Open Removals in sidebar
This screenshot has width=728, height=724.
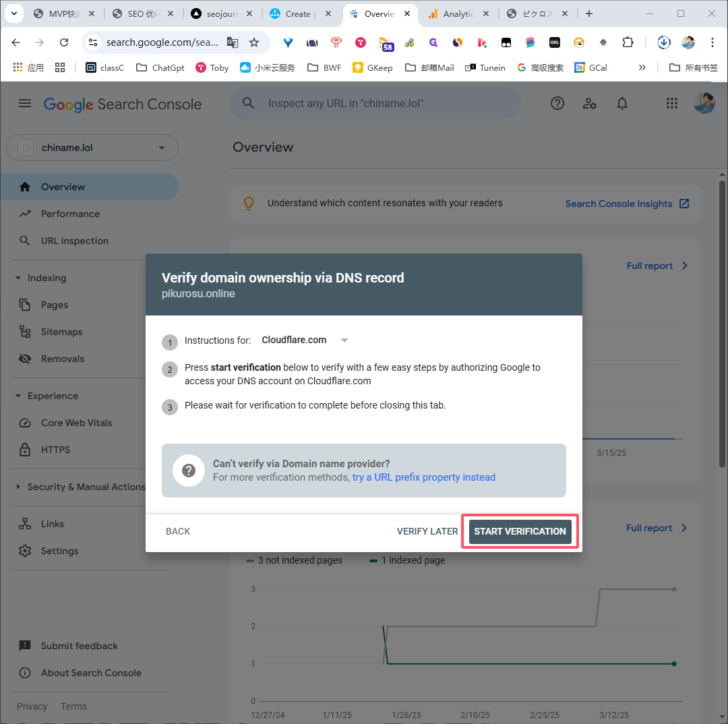[62, 359]
